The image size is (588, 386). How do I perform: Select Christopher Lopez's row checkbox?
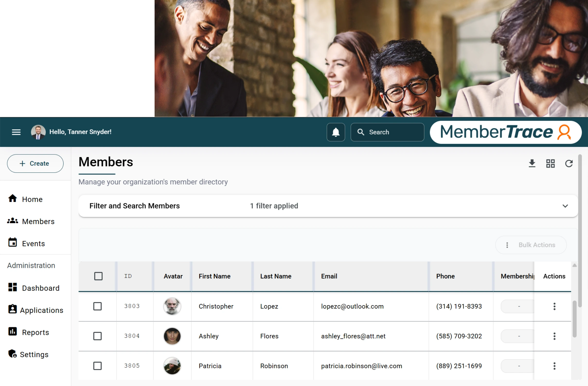click(98, 306)
